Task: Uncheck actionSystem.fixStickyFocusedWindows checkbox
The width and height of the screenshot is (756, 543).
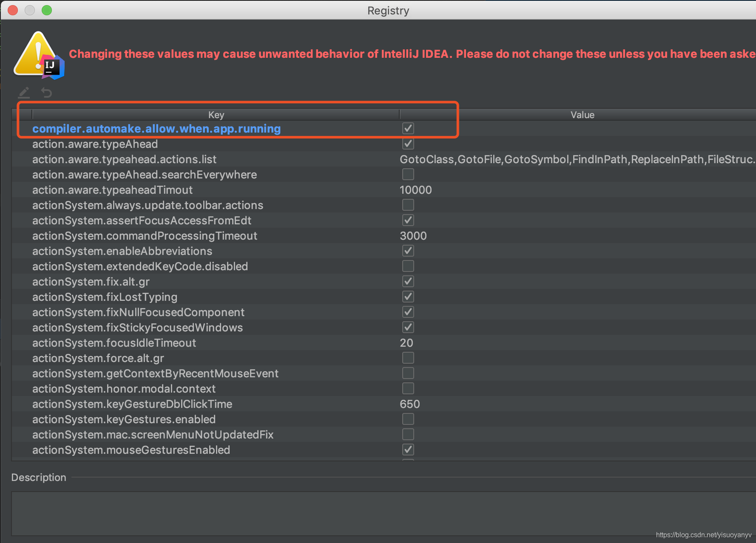Action: (x=408, y=327)
